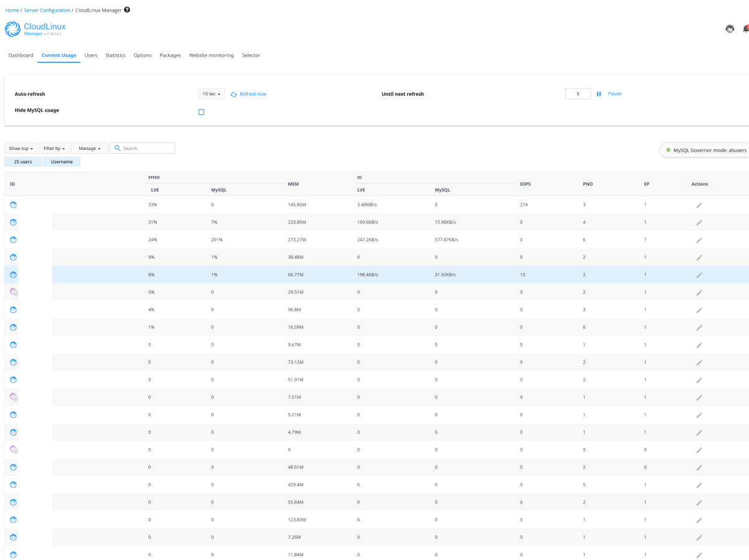Viewport: 749px width, 560px height.
Task: Open the support avatar icon at top right
Action: coord(730,29)
